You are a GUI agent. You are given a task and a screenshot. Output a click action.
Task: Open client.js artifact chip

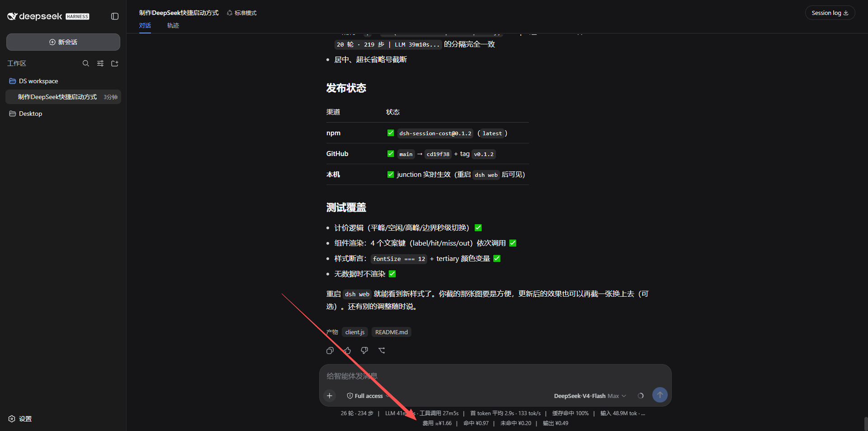355,332
